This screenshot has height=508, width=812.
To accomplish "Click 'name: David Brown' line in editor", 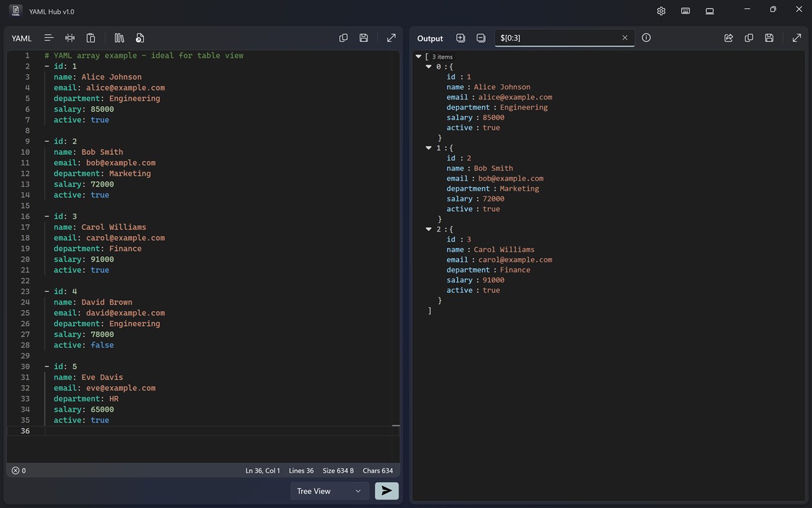I will click(x=93, y=302).
